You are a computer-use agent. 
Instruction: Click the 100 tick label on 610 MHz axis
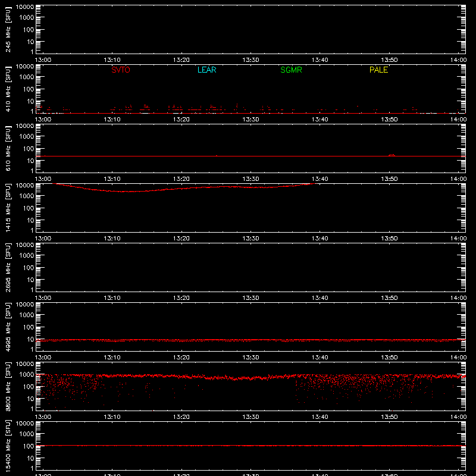click(29, 149)
